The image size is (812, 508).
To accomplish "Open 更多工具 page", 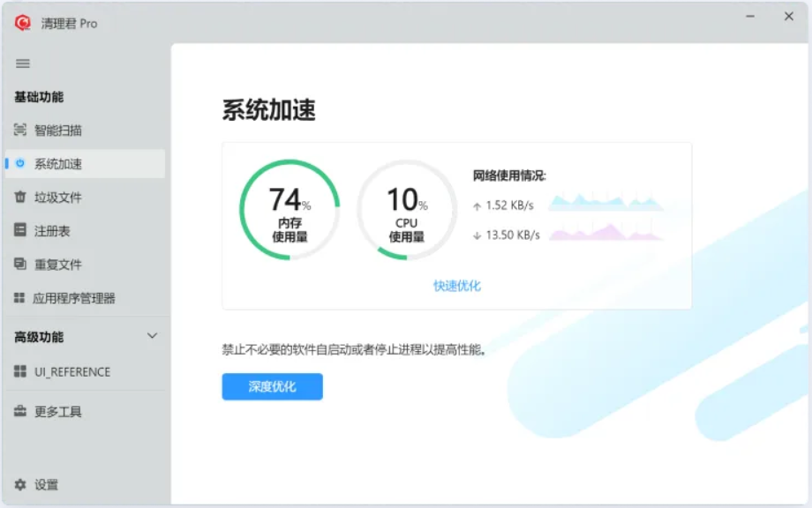I will click(x=85, y=411).
